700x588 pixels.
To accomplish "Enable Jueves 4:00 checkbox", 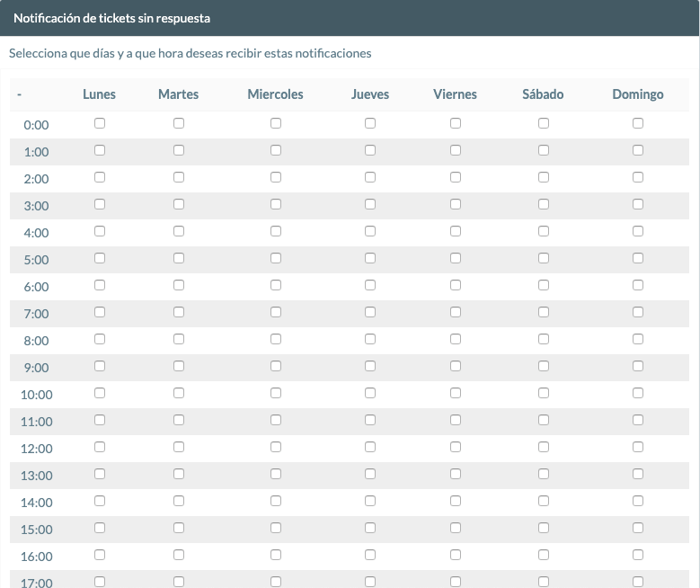I will pos(369,231).
